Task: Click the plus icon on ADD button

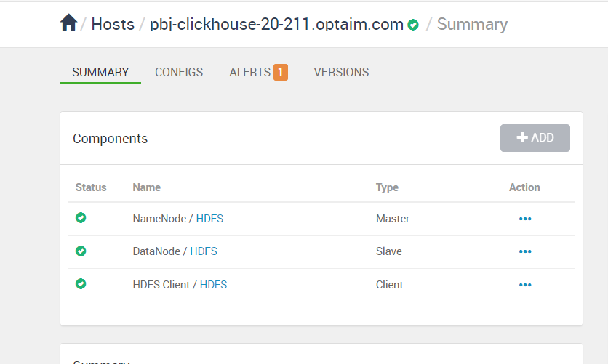Action: point(522,137)
